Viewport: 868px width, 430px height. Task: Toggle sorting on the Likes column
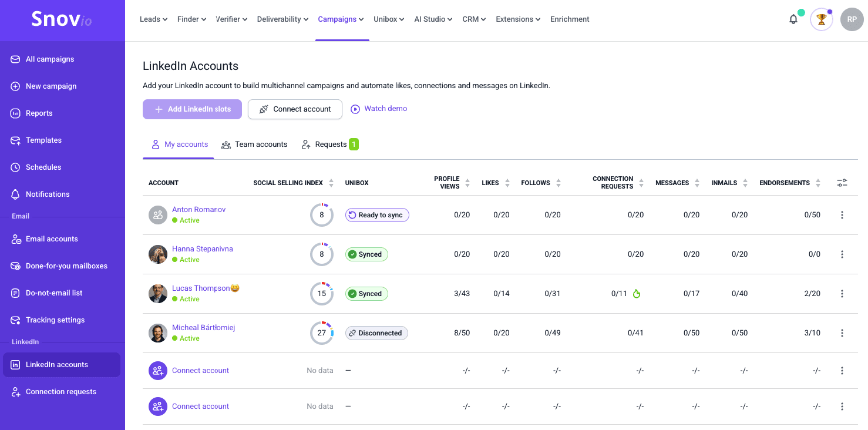[x=507, y=183]
